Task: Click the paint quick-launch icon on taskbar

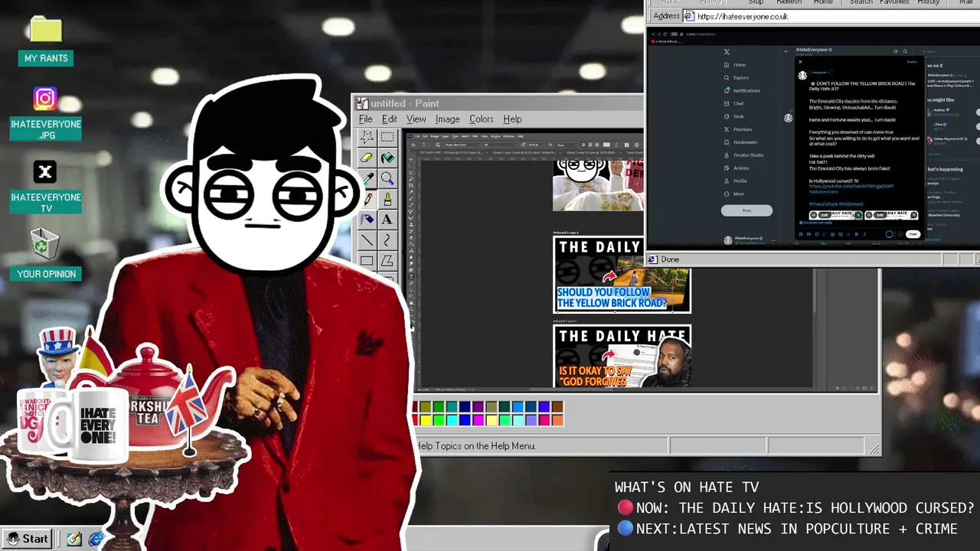Action: pos(74,540)
